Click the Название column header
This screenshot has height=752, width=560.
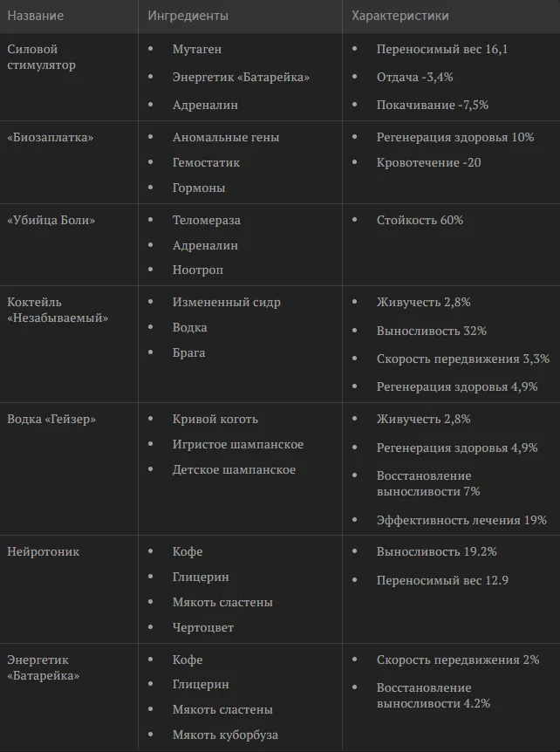coord(35,16)
